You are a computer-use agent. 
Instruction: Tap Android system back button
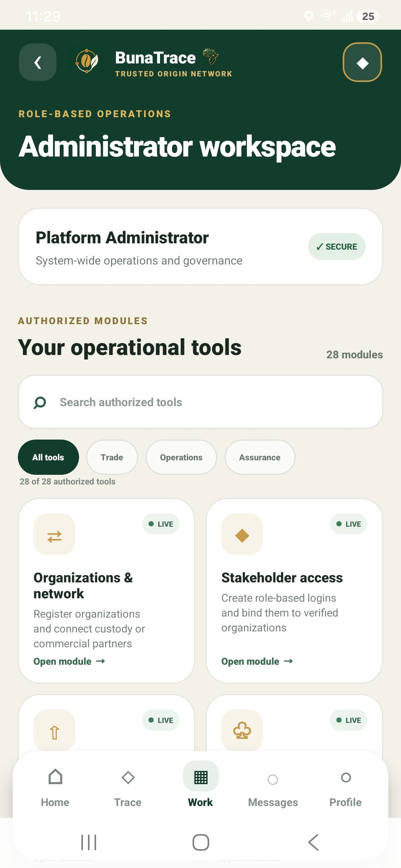[x=313, y=842]
